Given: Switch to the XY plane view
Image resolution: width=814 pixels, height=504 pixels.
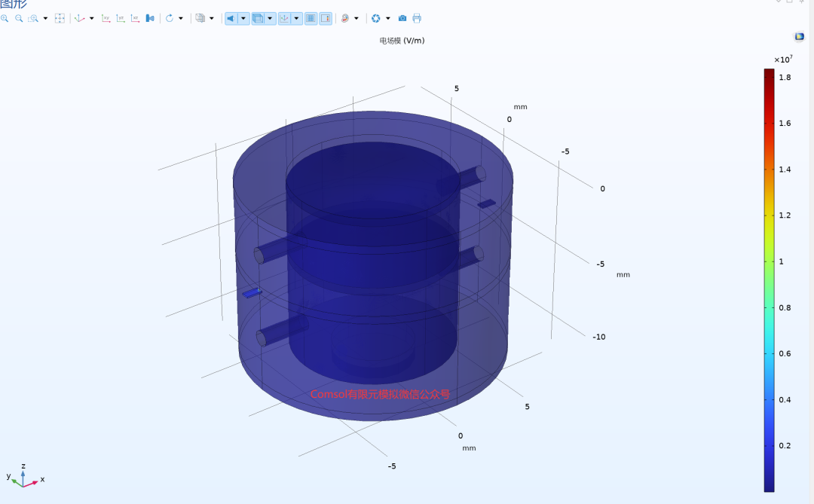Looking at the screenshot, I should [106, 19].
